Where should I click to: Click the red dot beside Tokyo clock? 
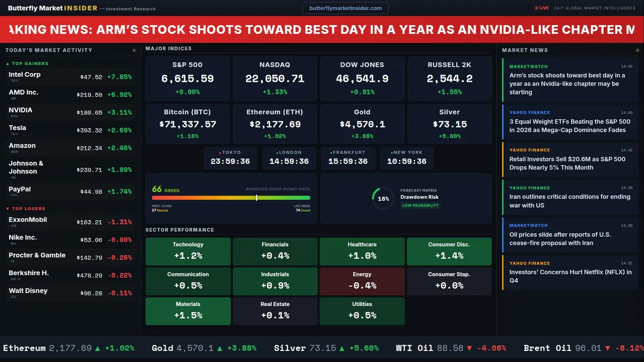tap(220, 152)
